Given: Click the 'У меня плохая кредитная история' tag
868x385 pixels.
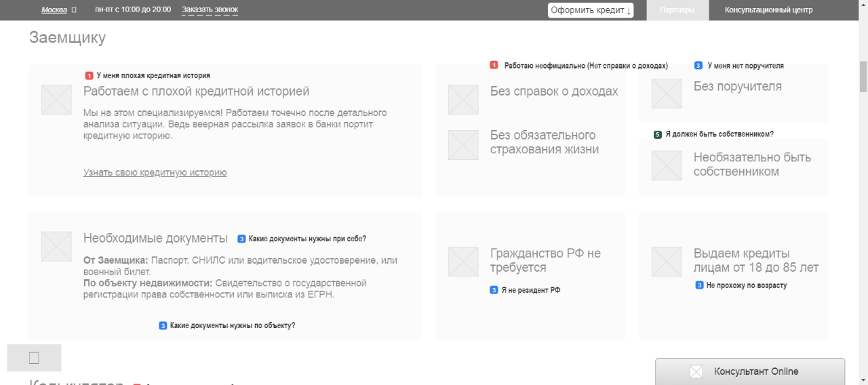Looking at the screenshot, I should pos(153,76).
